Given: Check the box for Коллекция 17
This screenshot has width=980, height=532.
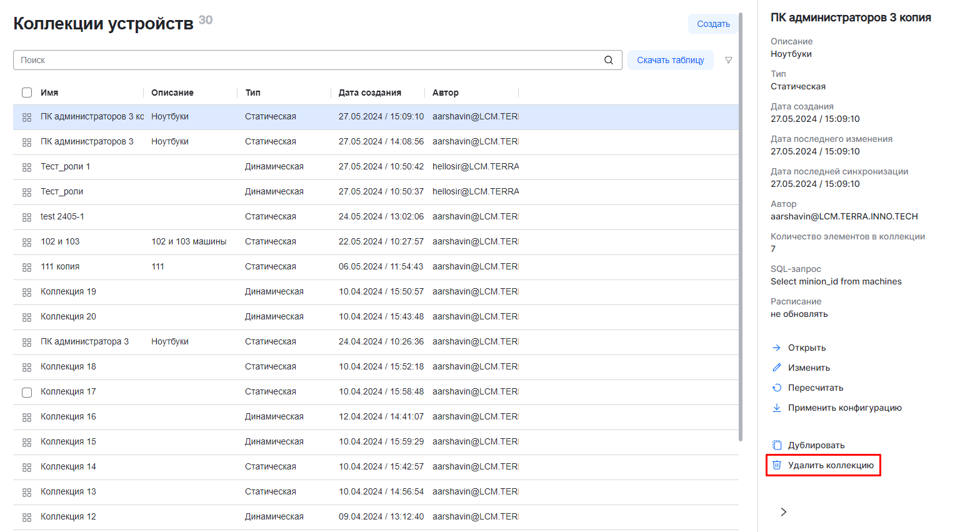Looking at the screenshot, I should (27, 392).
